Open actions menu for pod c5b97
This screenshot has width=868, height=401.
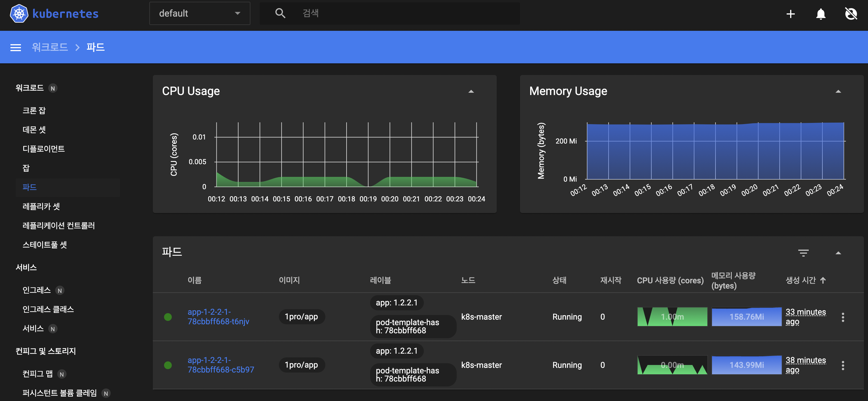[842, 365]
